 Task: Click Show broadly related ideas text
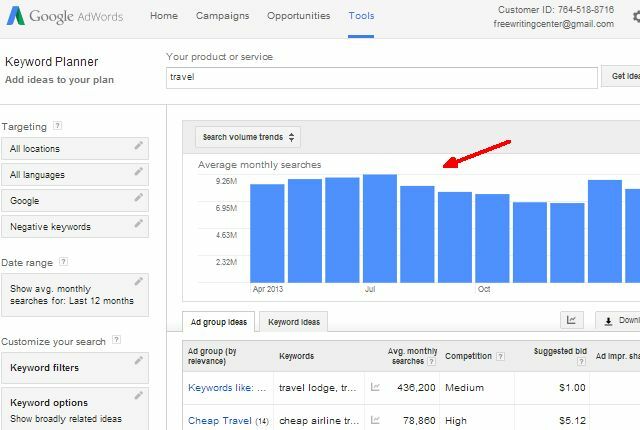point(66,419)
